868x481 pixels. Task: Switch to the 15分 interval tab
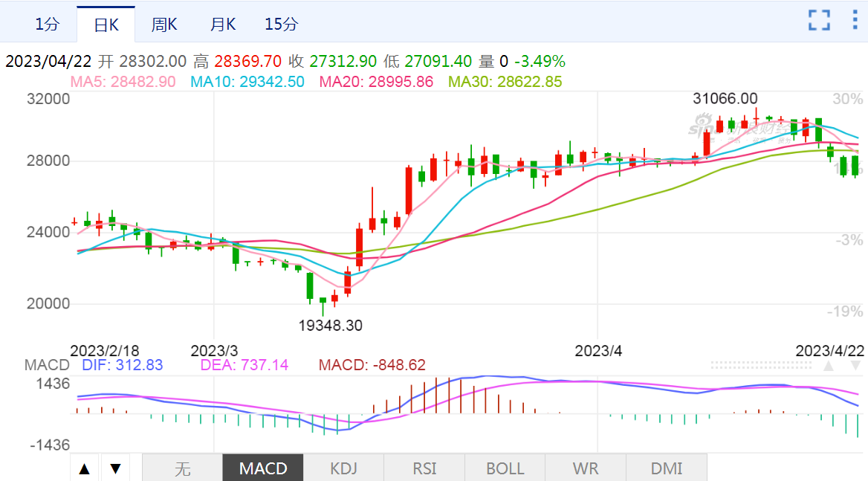click(281, 24)
